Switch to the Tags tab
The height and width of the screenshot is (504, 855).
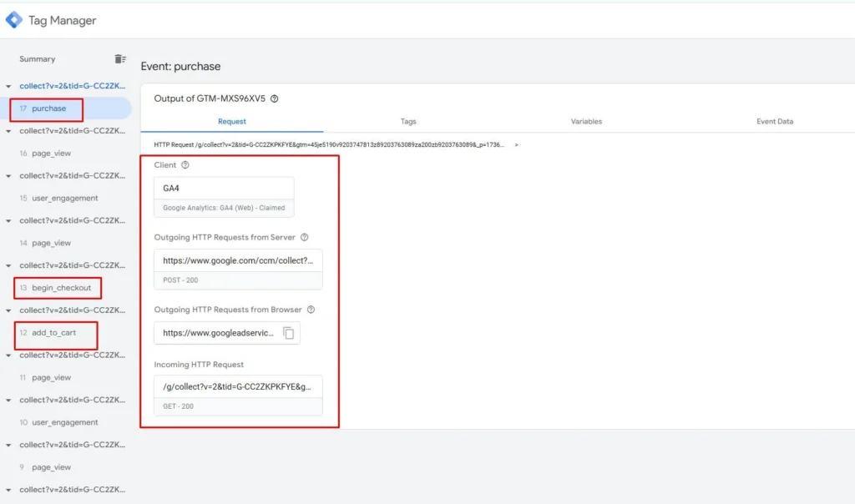click(407, 122)
